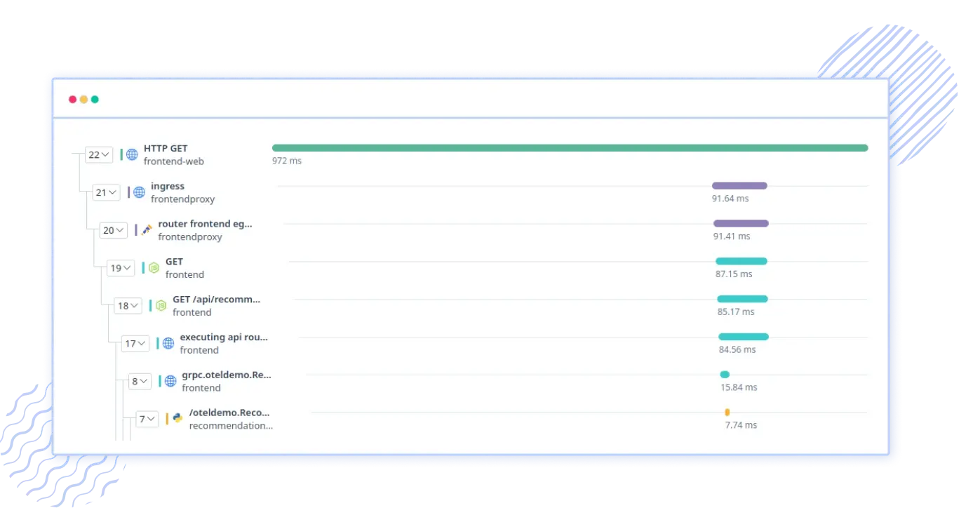
Task: Click the teal 87.15 ms span bar
Action: [x=741, y=261]
